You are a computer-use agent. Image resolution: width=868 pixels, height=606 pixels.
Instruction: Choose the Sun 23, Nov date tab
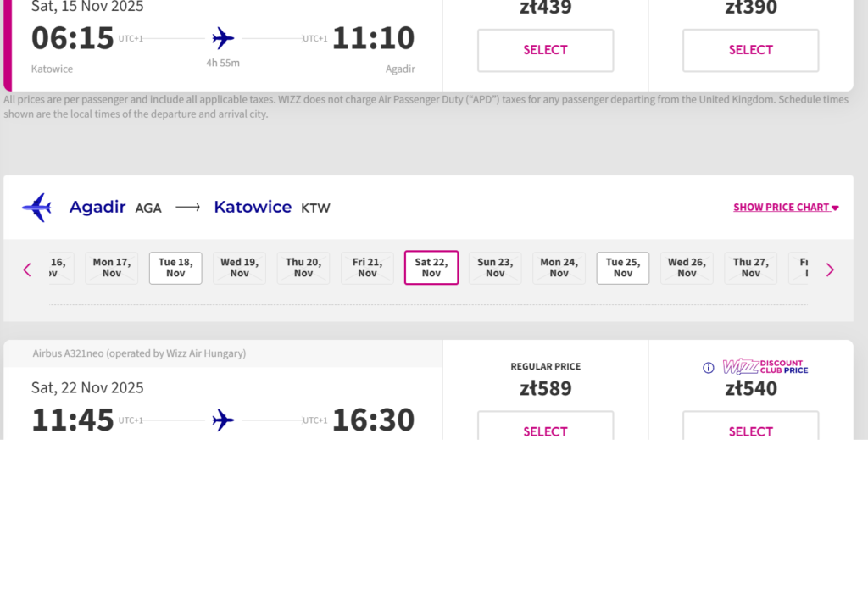click(495, 268)
